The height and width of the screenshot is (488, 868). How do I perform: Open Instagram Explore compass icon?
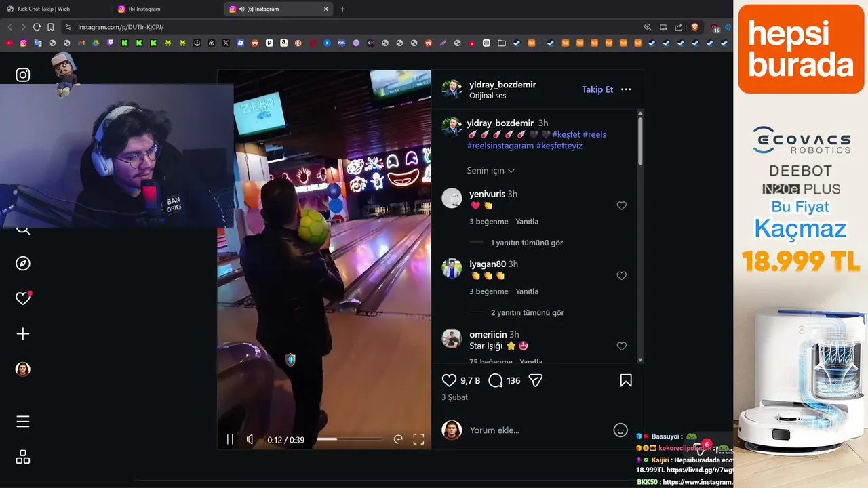click(x=23, y=264)
